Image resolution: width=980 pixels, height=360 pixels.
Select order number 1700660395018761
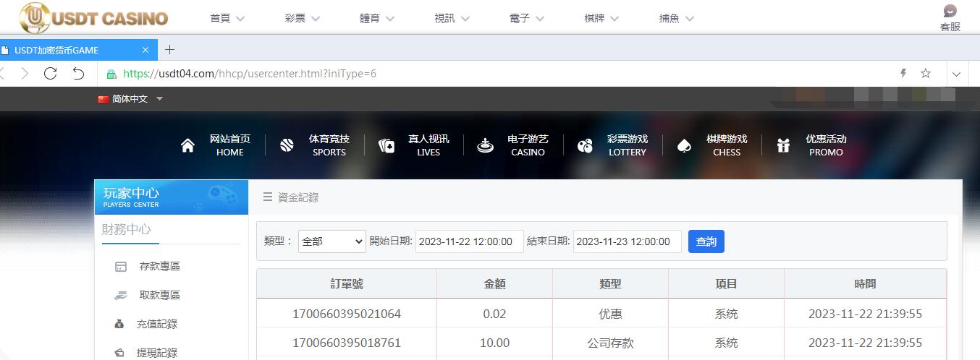point(347,343)
